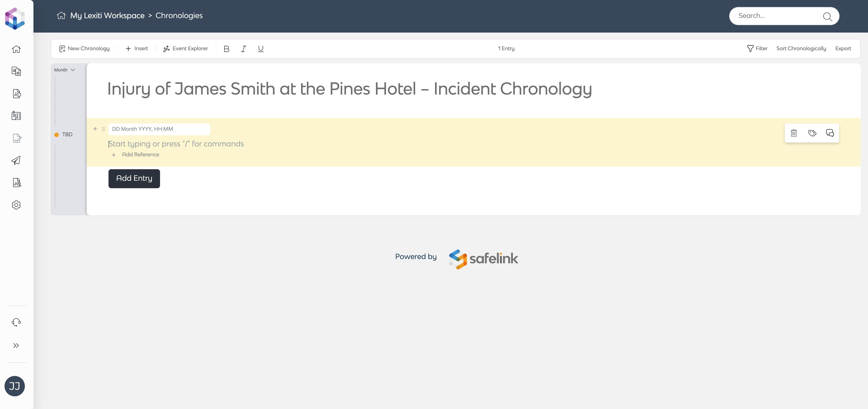Image resolution: width=868 pixels, height=409 pixels.
Task: Click the paper plane sidebar icon
Action: tap(16, 160)
